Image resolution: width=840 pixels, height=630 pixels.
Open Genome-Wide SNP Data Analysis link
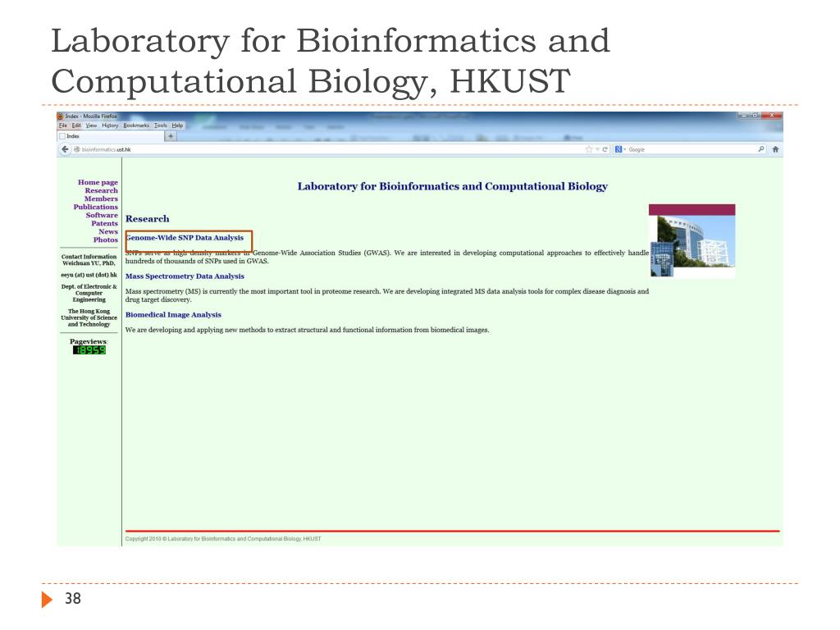[x=185, y=238]
